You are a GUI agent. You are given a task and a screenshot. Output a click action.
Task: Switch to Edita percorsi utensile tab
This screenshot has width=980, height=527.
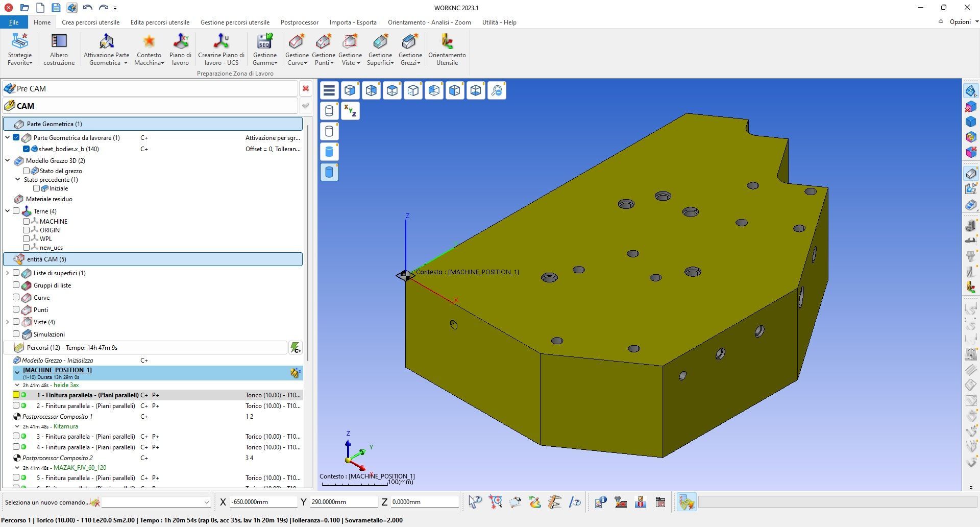(x=160, y=22)
